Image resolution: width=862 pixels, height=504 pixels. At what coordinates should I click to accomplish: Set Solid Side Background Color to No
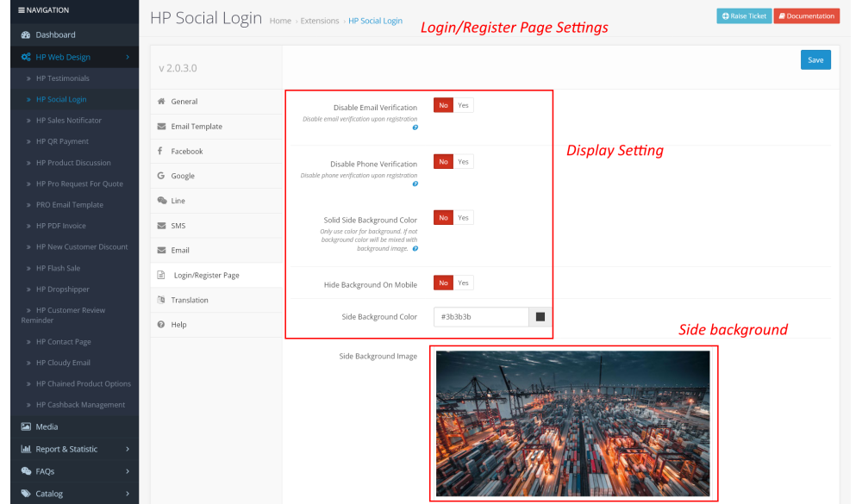pos(443,218)
